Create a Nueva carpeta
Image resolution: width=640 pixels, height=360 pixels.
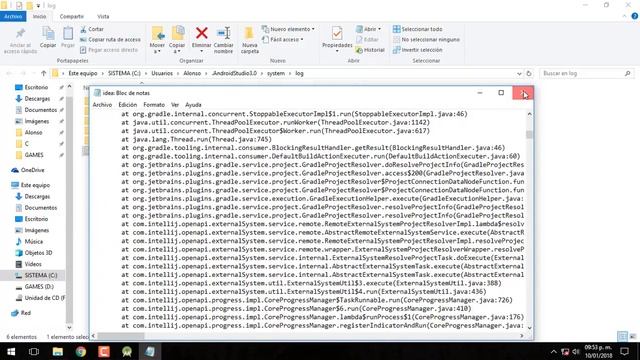click(x=249, y=40)
